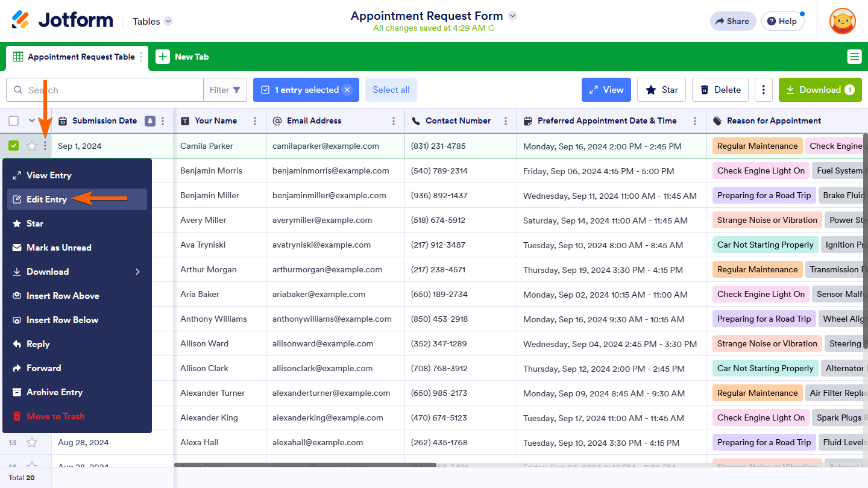The width and height of the screenshot is (868, 488).
Task: Choose Archive Entry
Action: (77, 392)
